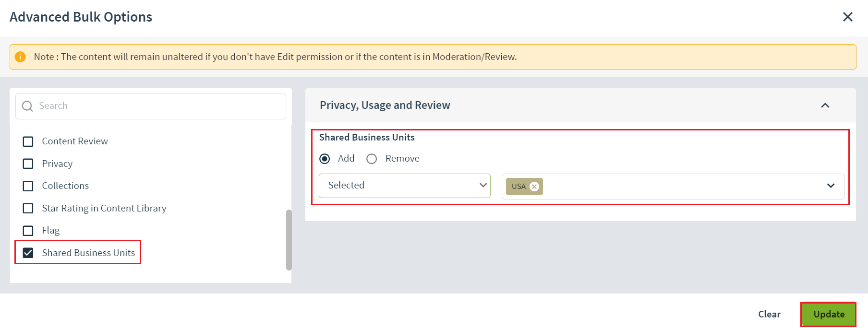The image size is (868, 328).
Task: Click the Advanced Bulk Options title
Action: (81, 17)
